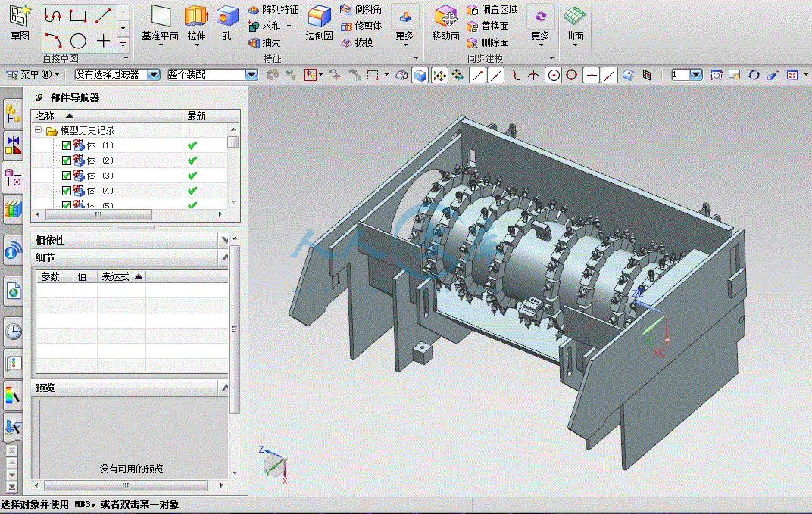Select the arc sketch tool

[53, 40]
